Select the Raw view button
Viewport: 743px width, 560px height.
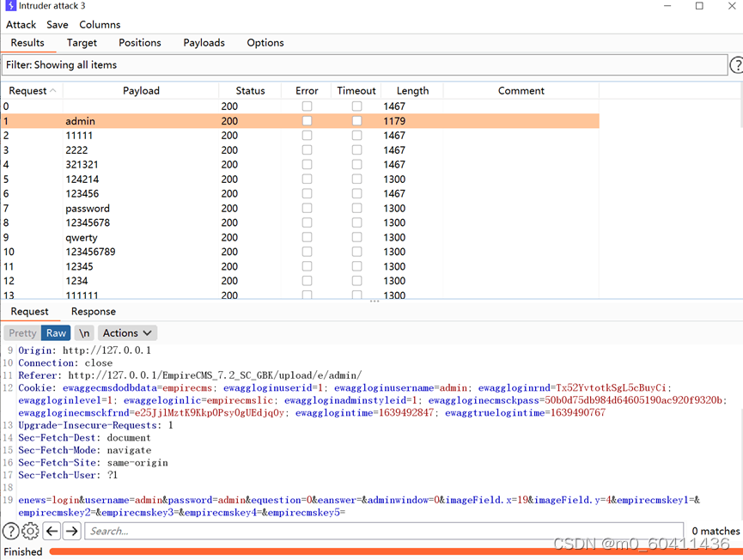coord(56,333)
